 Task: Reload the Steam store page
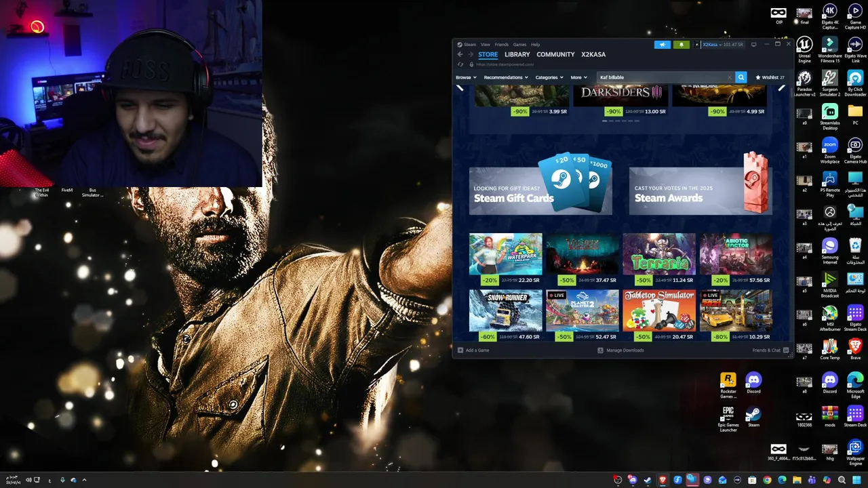click(x=461, y=64)
